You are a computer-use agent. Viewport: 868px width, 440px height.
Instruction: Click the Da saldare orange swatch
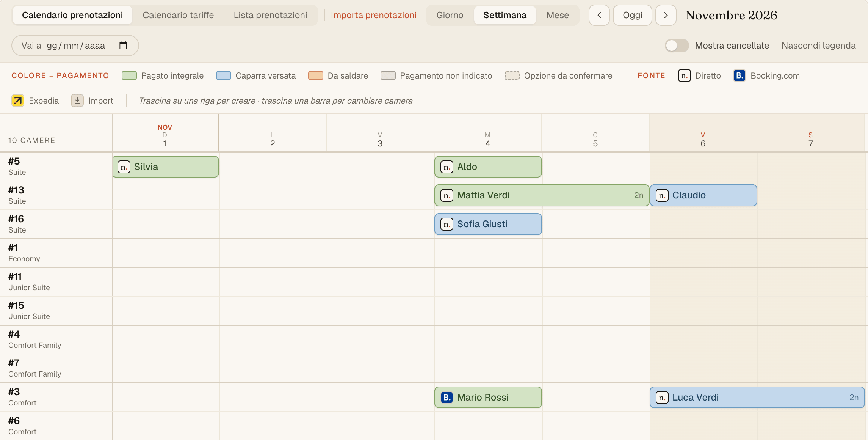(316, 75)
